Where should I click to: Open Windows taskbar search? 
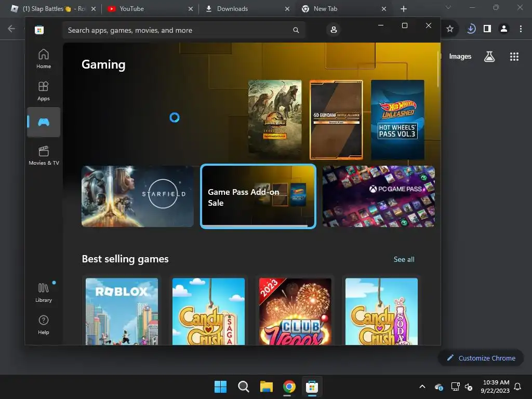[243, 387]
